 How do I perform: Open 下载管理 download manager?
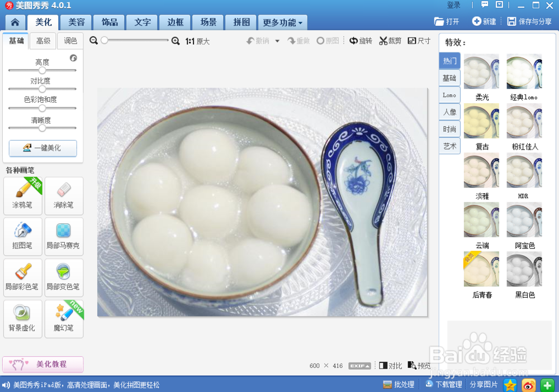click(443, 385)
